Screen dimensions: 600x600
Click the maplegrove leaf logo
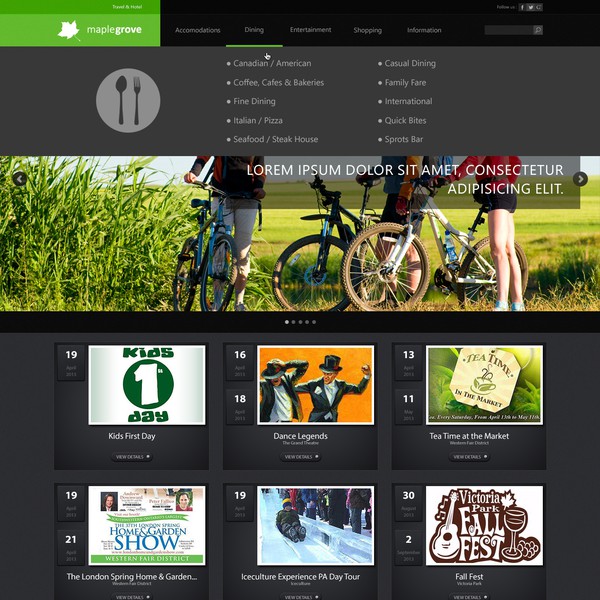click(x=69, y=30)
